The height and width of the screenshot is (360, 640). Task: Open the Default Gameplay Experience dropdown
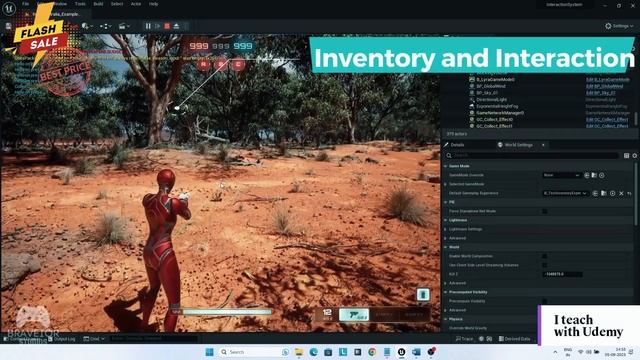coord(565,193)
